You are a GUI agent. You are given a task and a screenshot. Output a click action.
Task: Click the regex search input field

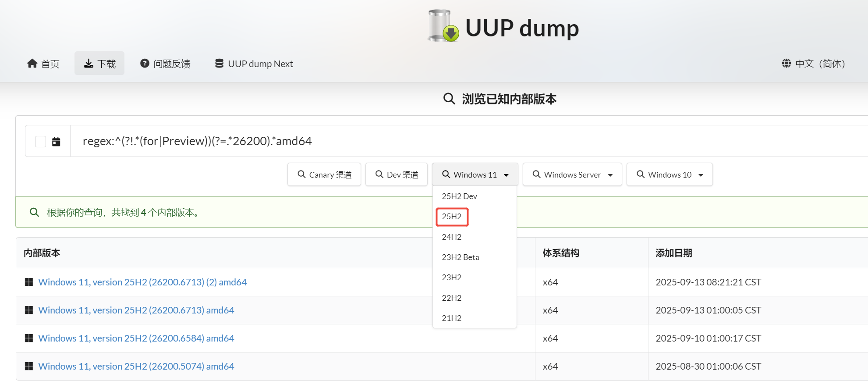point(469,141)
